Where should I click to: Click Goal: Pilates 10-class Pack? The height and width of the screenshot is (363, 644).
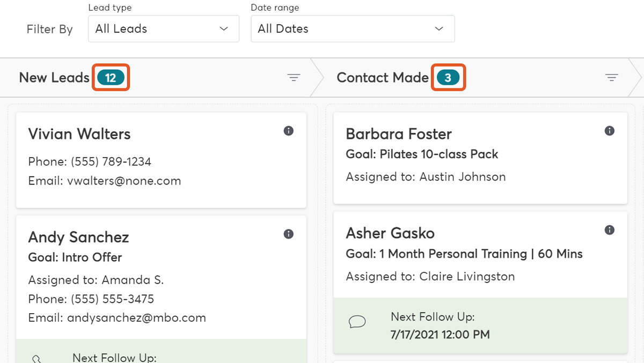pyautogui.click(x=422, y=154)
